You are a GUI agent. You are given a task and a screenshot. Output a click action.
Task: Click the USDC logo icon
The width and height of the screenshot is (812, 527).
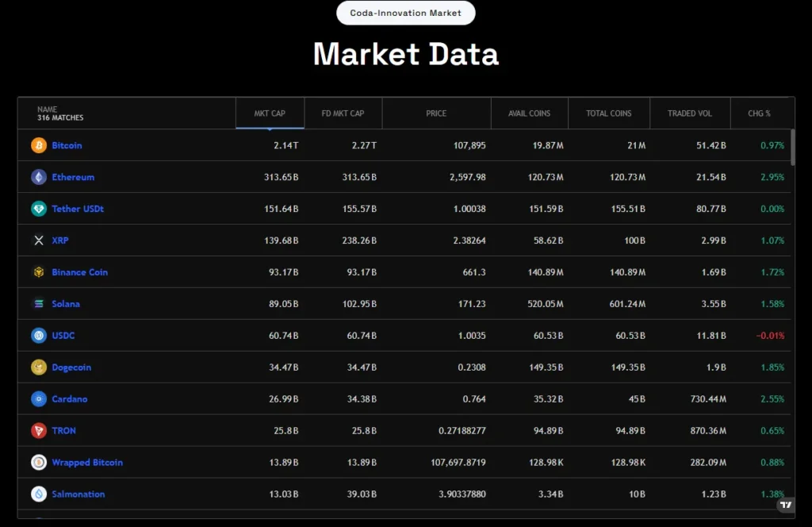pos(38,336)
